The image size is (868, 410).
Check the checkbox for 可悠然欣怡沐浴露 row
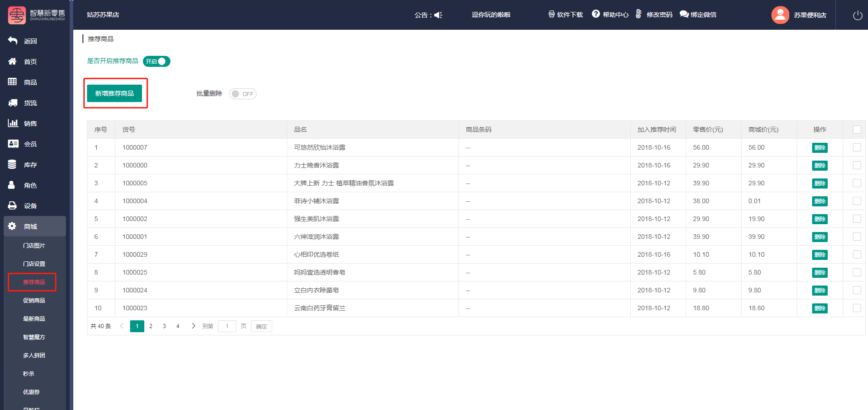[x=857, y=147]
